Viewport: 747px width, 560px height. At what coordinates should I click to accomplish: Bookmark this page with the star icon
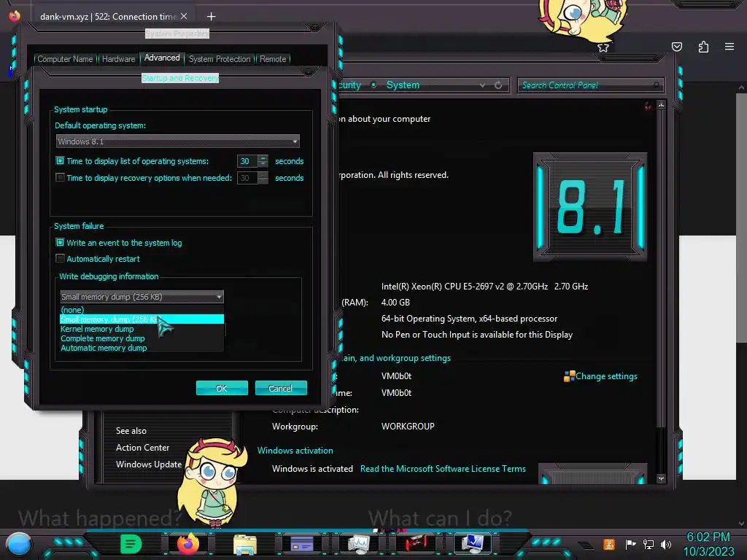[x=603, y=47]
